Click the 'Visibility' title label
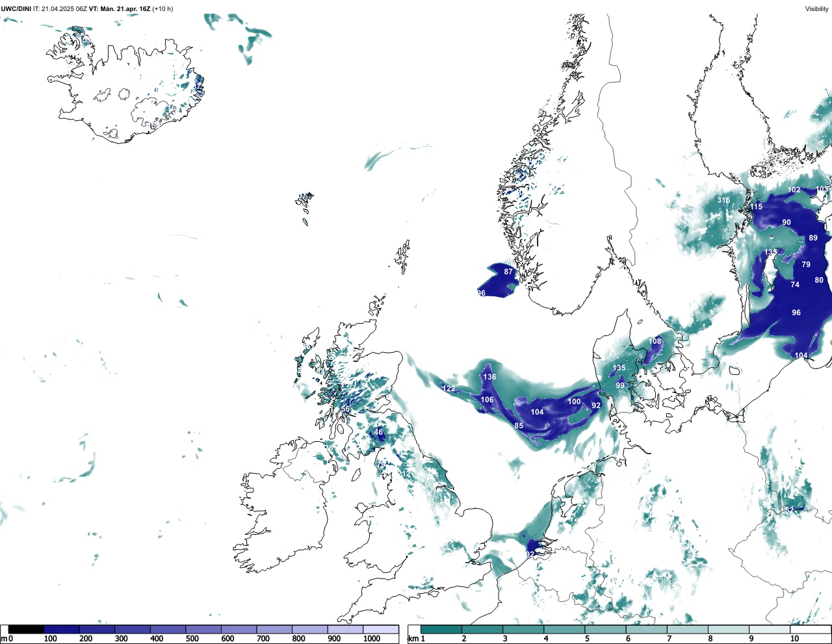This screenshot has height=644, width=832. 816,8
